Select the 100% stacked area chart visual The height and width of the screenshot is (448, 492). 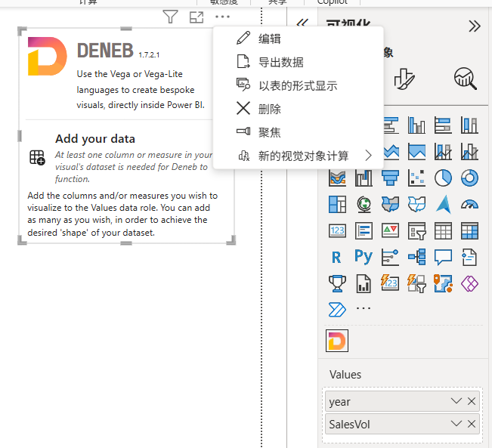[x=416, y=152]
